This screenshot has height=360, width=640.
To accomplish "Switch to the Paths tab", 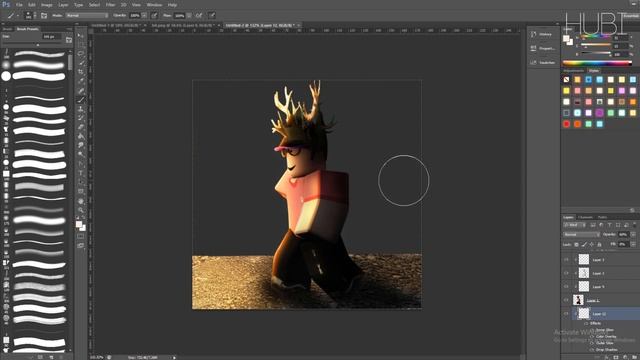I will tap(602, 217).
